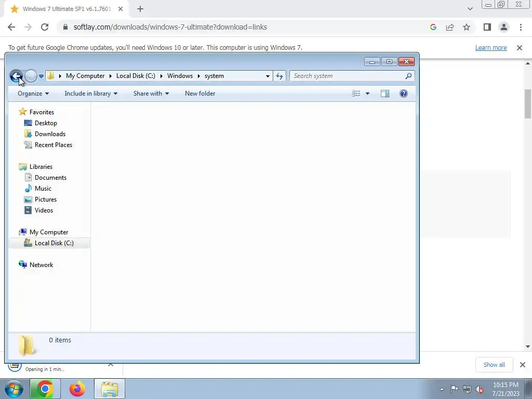The width and height of the screenshot is (532, 399).
Task: Open Explorer help with the question mark
Action: (403, 94)
